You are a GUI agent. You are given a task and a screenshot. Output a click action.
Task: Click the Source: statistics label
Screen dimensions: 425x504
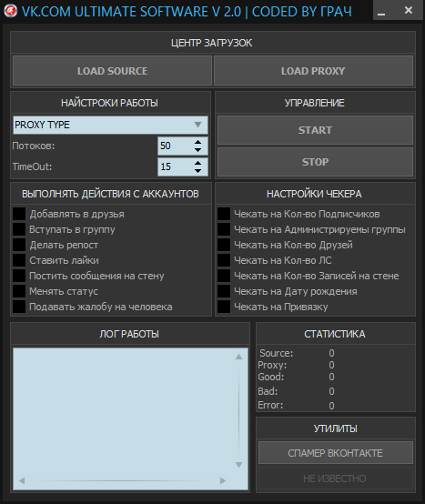click(x=276, y=353)
